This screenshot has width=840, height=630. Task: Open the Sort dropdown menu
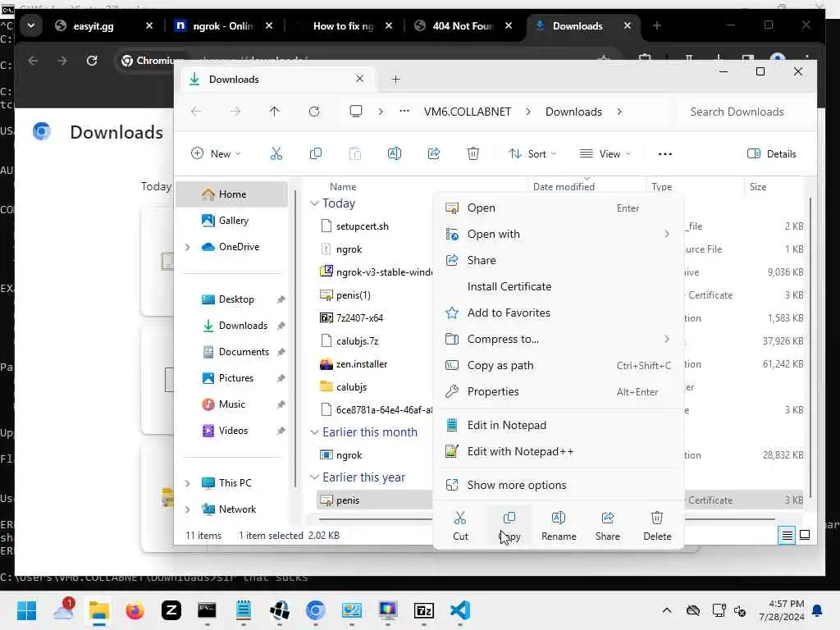click(532, 153)
